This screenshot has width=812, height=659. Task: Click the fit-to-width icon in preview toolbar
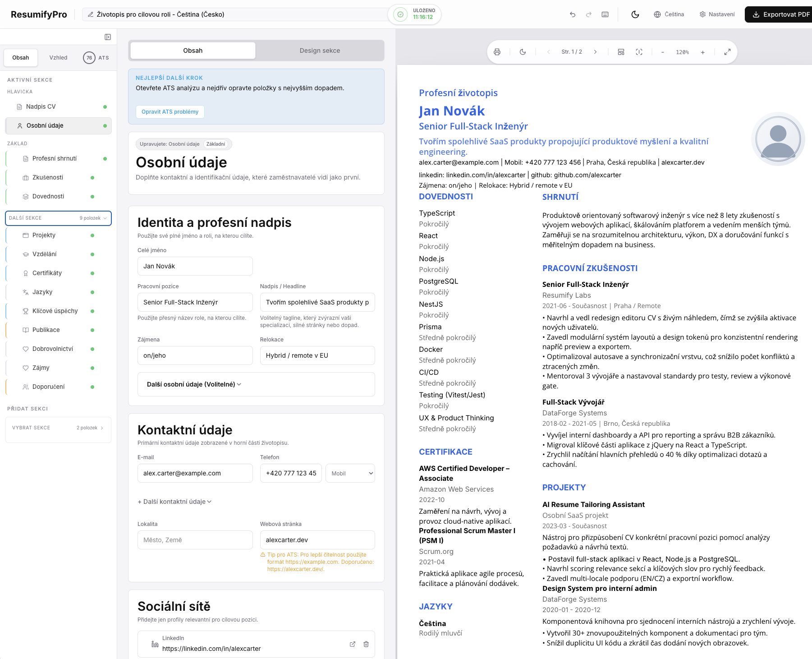coord(639,52)
